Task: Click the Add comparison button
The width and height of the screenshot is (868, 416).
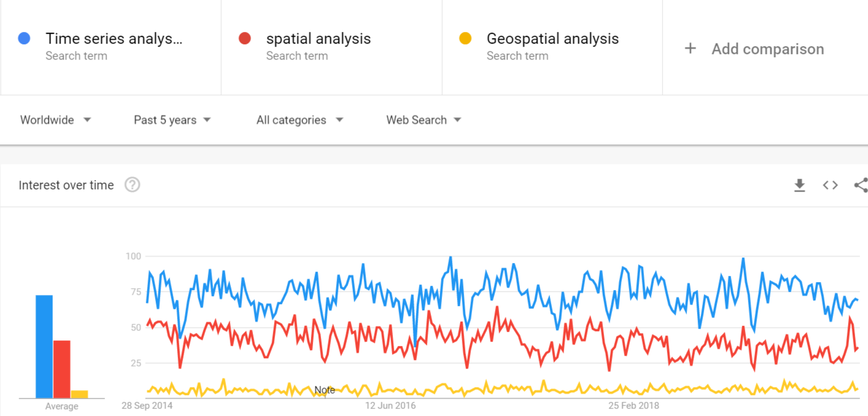Action: pyautogui.click(x=754, y=49)
